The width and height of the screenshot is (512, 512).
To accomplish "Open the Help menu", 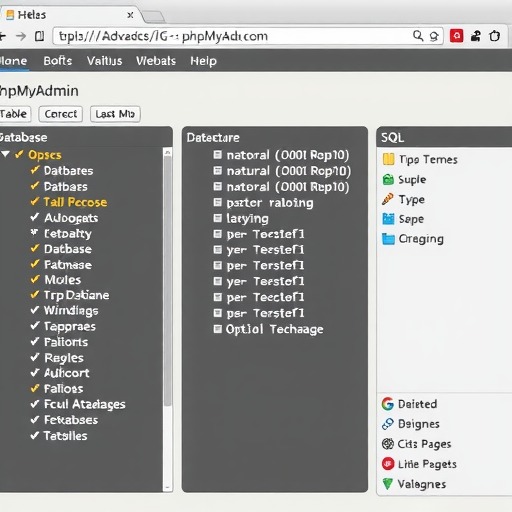I will click(203, 61).
